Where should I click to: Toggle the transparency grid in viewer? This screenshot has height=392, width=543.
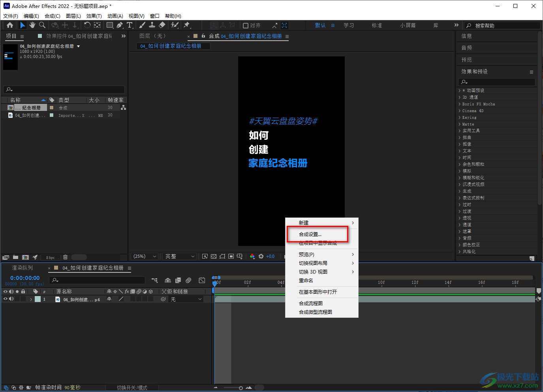tap(214, 257)
